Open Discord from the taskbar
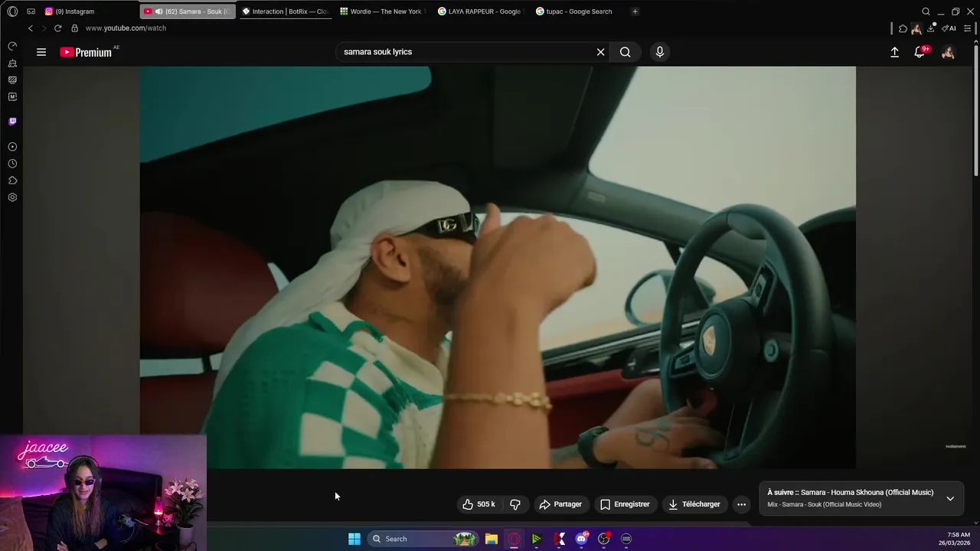 pyautogui.click(x=582, y=539)
